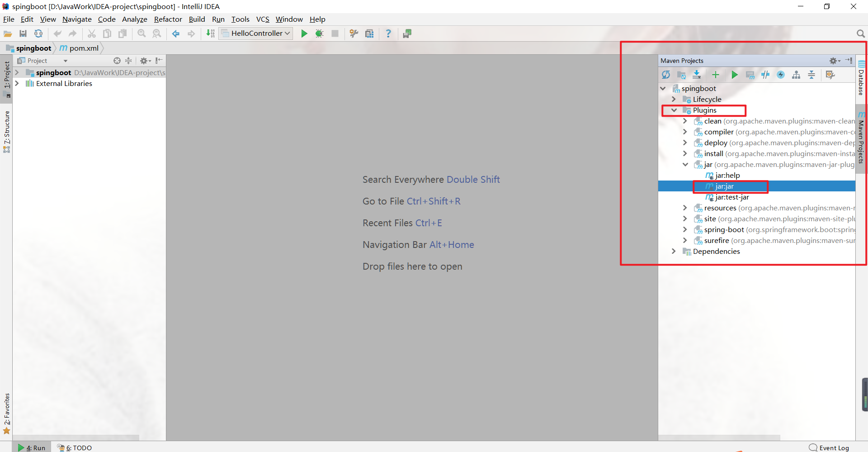Image resolution: width=868 pixels, height=452 pixels.
Task: Expand the Dependencies node
Action: [x=674, y=251]
